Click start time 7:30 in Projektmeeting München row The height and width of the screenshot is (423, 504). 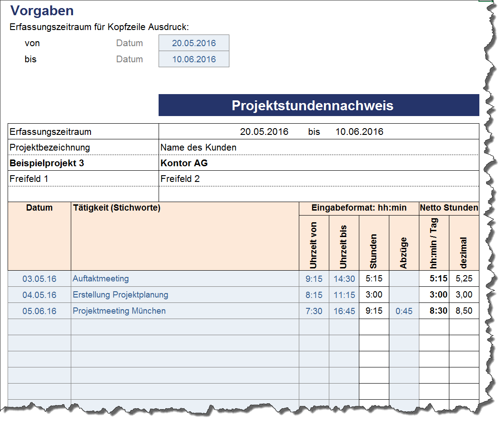coord(314,311)
